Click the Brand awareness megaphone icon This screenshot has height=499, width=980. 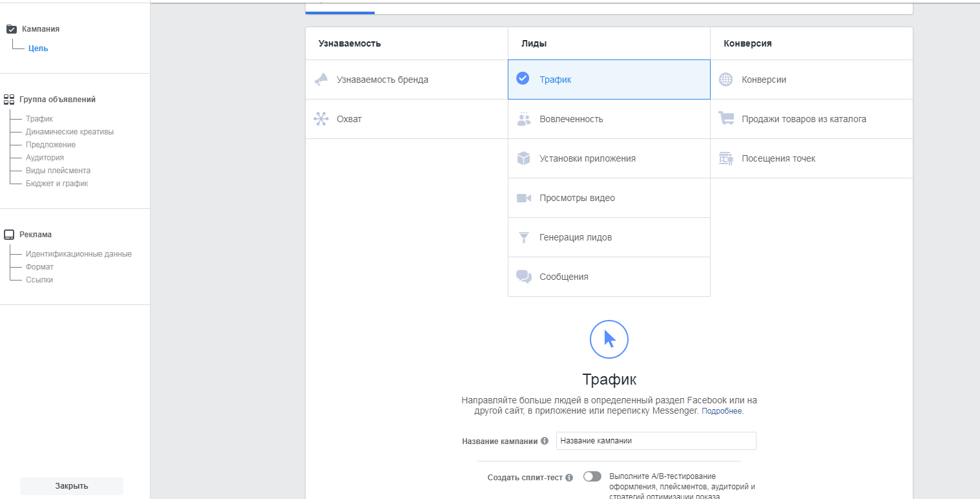(x=321, y=80)
